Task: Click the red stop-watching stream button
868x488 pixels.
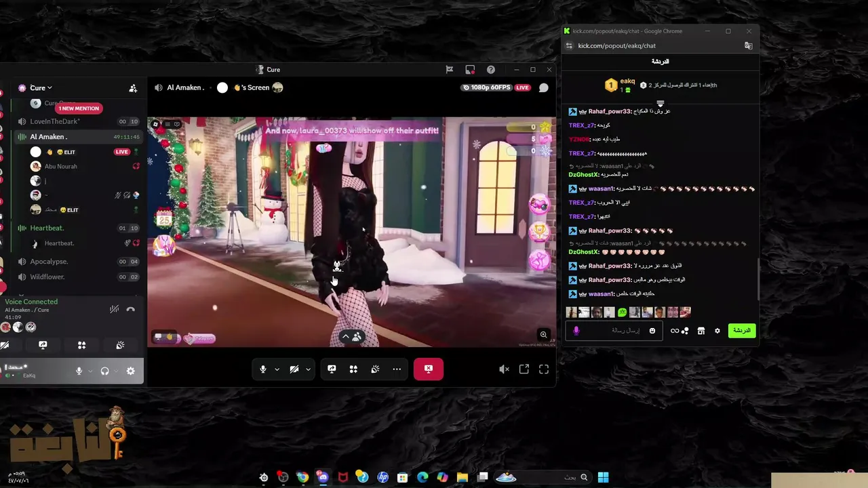Action: point(429,369)
